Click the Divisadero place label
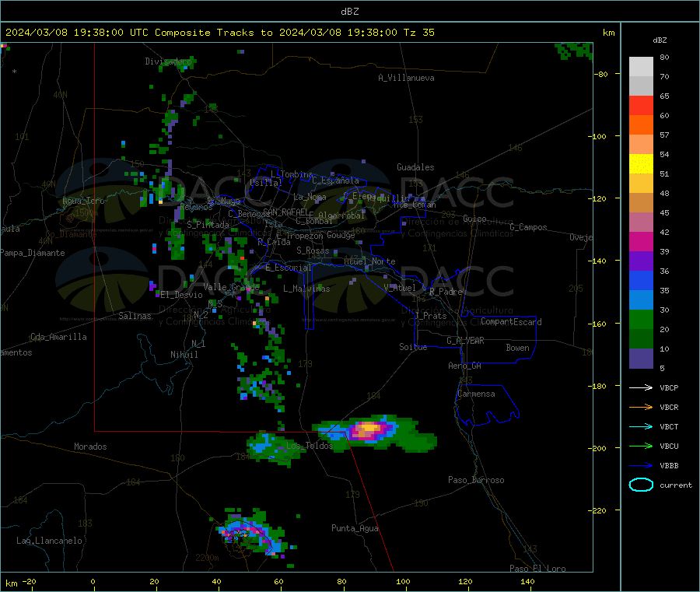Viewport: 700px width, 592px height. pos(168,61)
